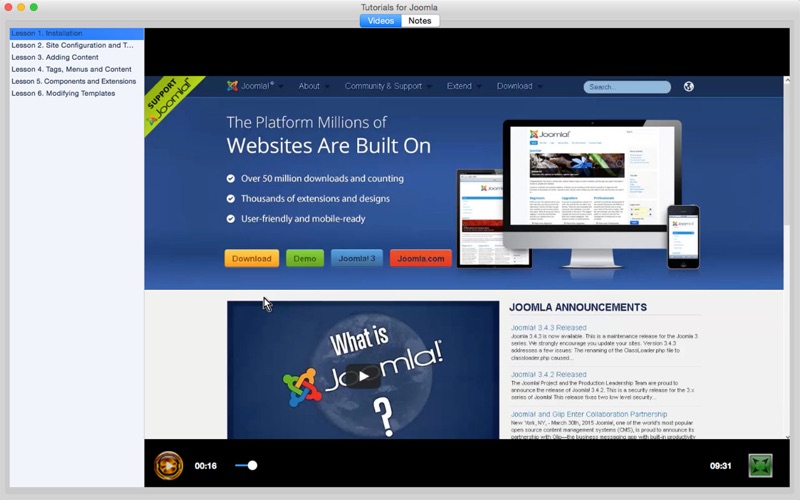Open the Download dropdown in the navbar
This screenshot has height=500, width=800.
point(519,86)
